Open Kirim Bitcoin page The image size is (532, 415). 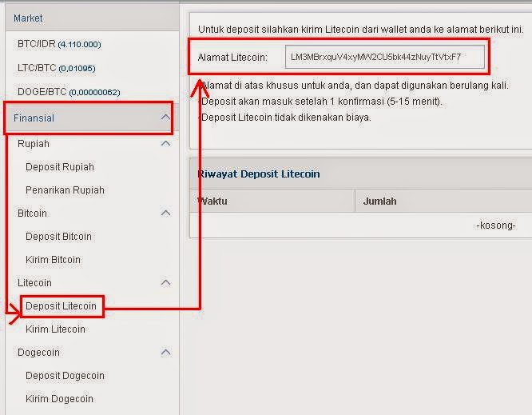point(53,259)
